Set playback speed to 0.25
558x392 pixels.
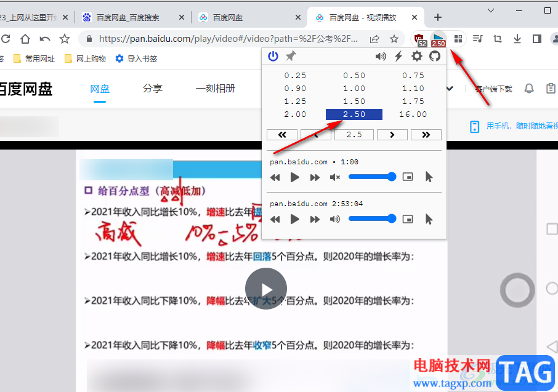(295, 76)
